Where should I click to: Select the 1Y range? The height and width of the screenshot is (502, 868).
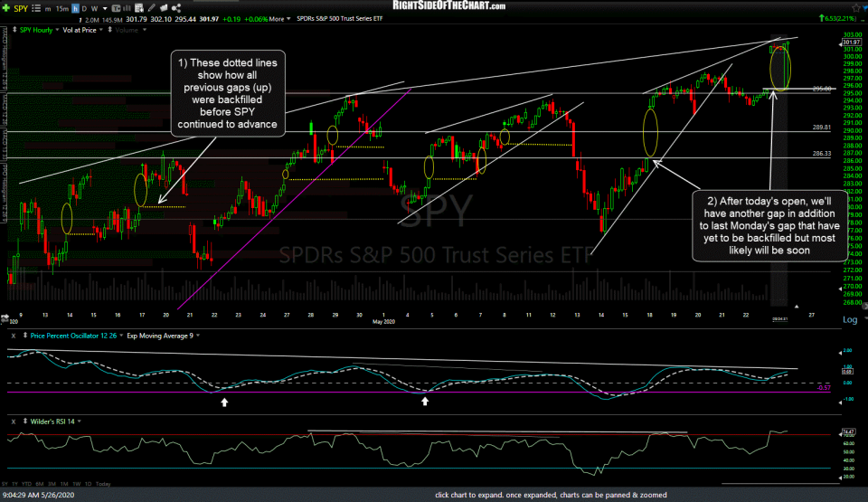(x=15, y=484)
